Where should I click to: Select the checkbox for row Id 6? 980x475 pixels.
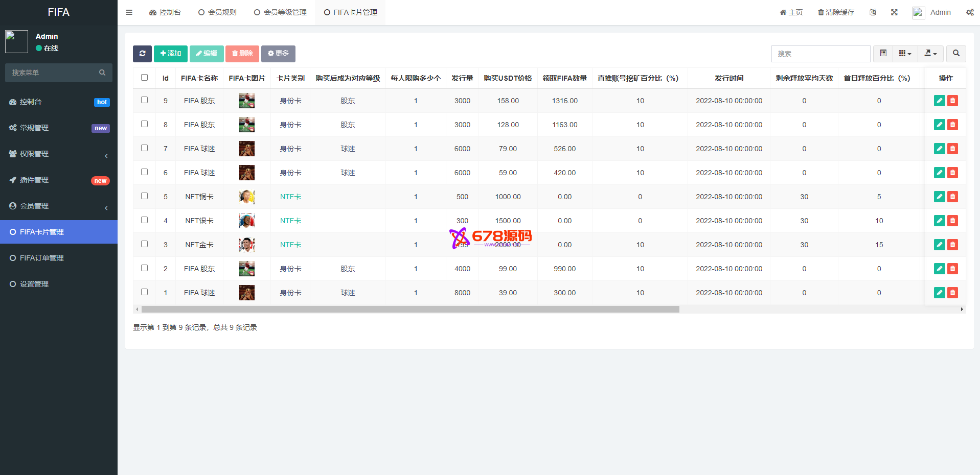(x=145, y=172)
